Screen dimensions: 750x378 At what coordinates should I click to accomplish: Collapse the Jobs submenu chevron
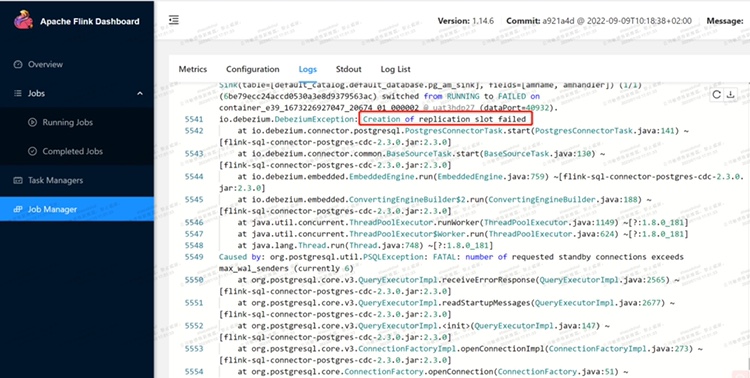click(x=140, y=93)
